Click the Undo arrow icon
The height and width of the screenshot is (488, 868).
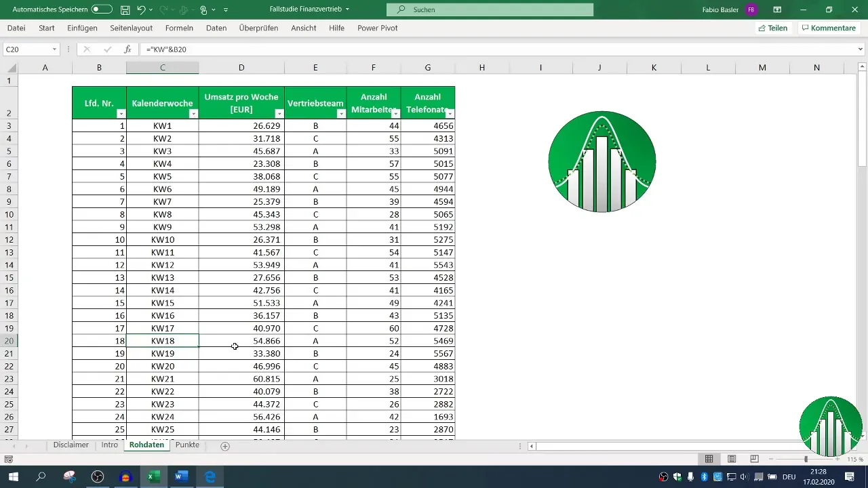tap(141, 10)
